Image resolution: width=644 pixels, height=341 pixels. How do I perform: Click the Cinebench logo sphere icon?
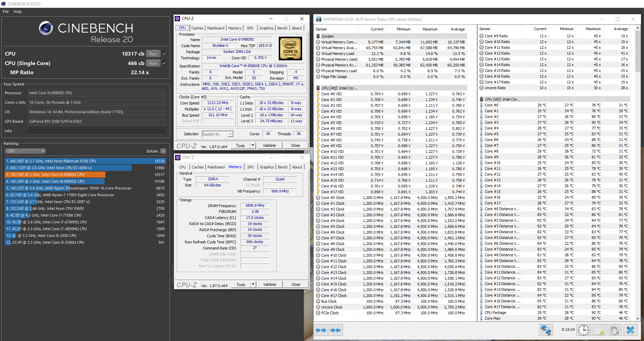(46, 28)
